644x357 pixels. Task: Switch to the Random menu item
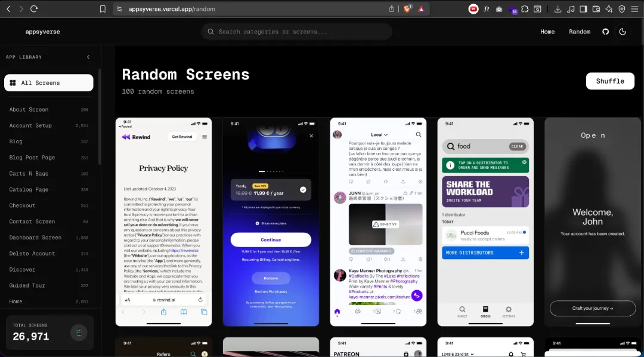(x=579, y=31)
